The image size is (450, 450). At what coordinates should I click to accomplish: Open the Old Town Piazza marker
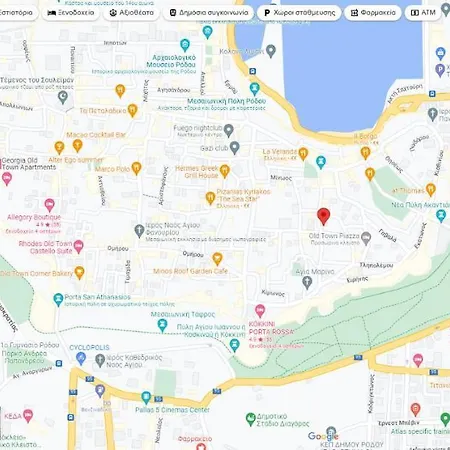(x=366, y=239)
